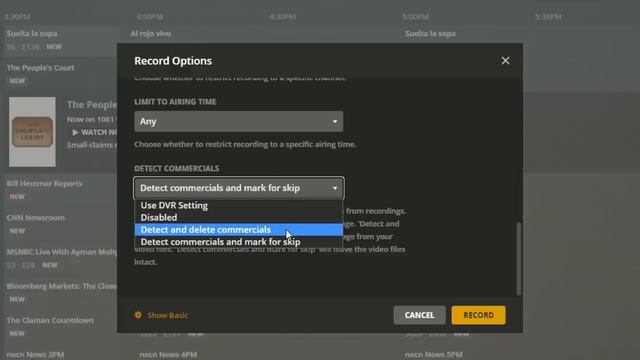Select necn News 4PM guide listing

[168, 354]
